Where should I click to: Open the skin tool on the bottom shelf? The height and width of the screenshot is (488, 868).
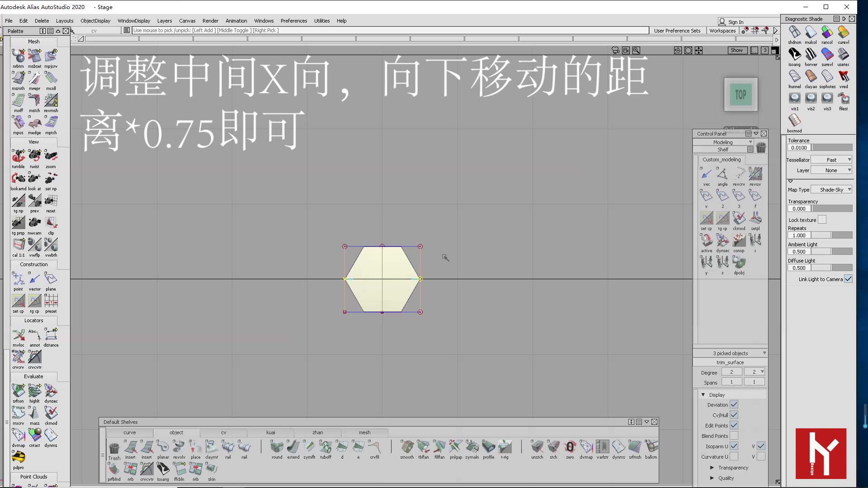212,471
